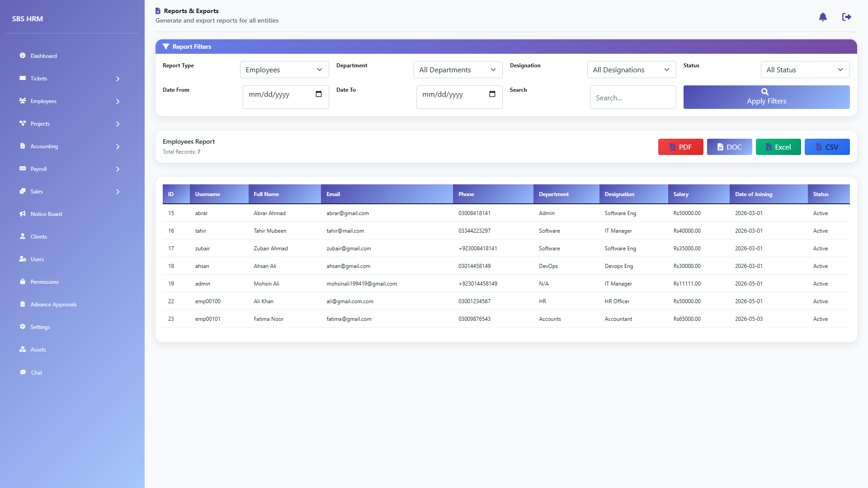Screen dimensions: 868x488
Task: Click the logout icon in header
Action: tap(847, 17)
